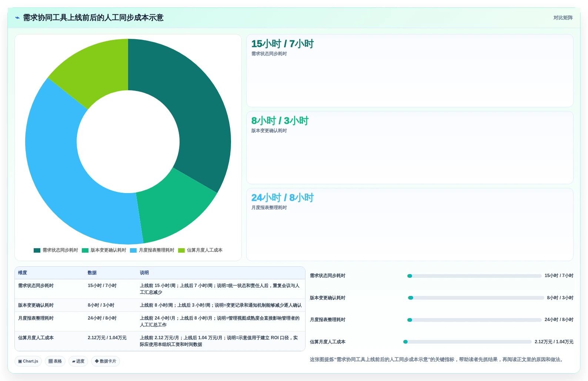588x381 pixels.
Task: Click table cell 估算月度人工成本
Action: tap(36, 338)
